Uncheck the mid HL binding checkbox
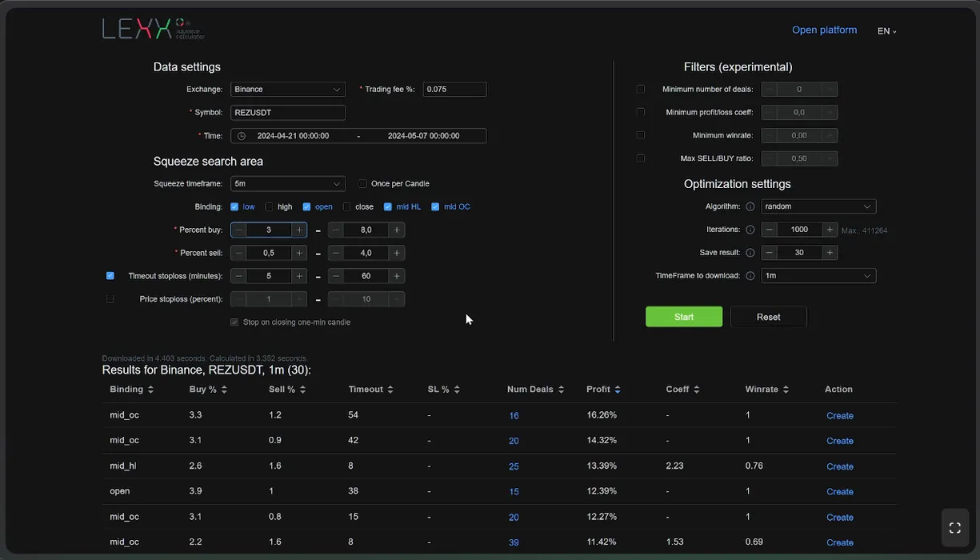Image resolution: width=980 pixels, height=560 pixels. 388,206
